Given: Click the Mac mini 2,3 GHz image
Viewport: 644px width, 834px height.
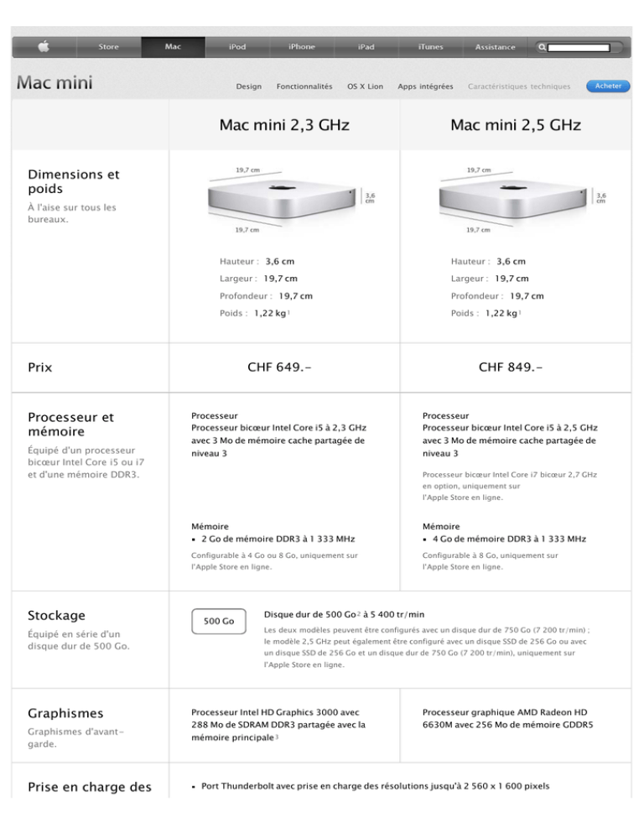Looking at the screenshot, I should pos(283,200).
